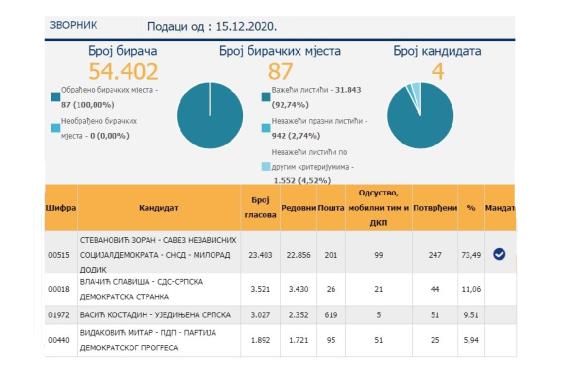Click confirmed votes value 247
The width and height of the screenshot is (580, 380).
435,255
